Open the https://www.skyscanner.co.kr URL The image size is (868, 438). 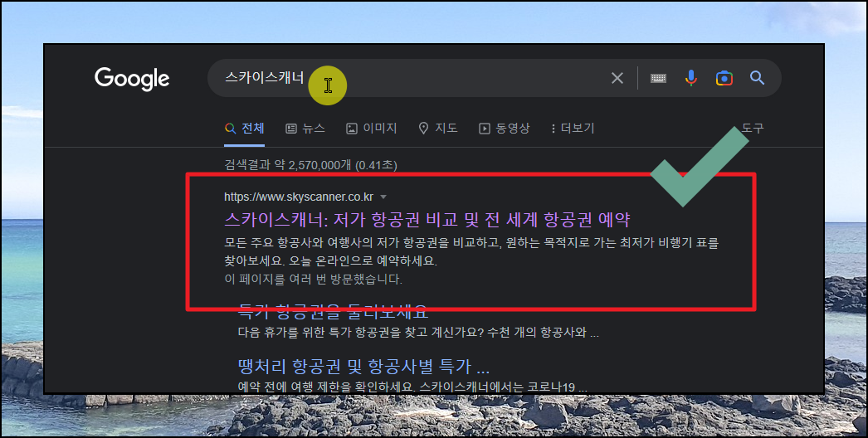coord(299,197)
